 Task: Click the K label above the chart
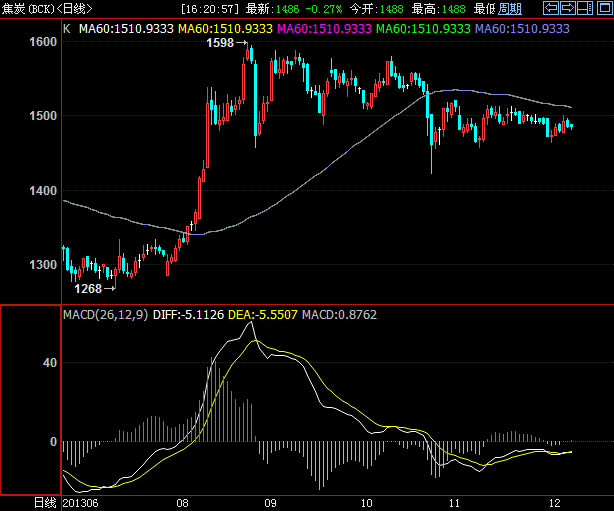[67, 29]
